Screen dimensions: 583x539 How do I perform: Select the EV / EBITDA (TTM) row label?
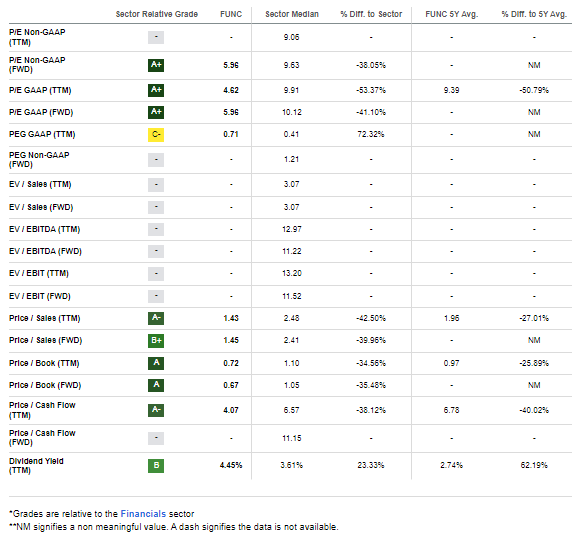[x=45, y=229]
